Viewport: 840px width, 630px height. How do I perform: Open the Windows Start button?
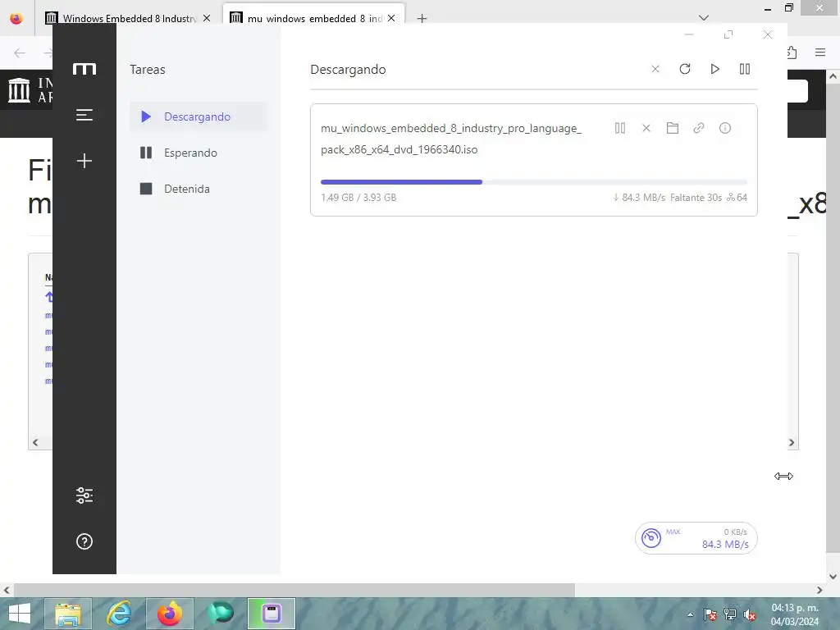[x=20, y=614]
